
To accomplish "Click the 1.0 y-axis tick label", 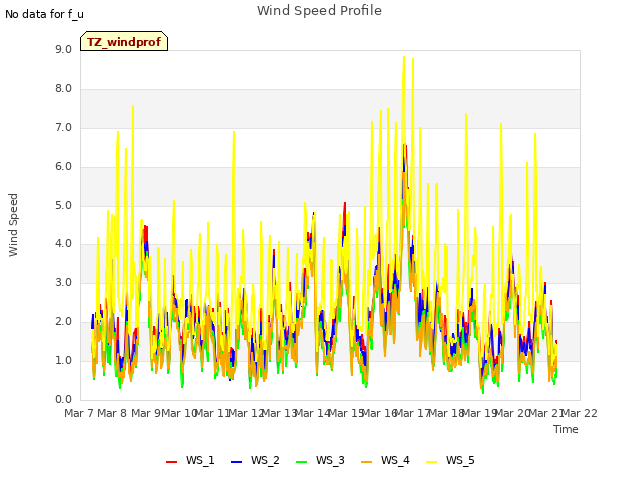I will coord(63,360).
